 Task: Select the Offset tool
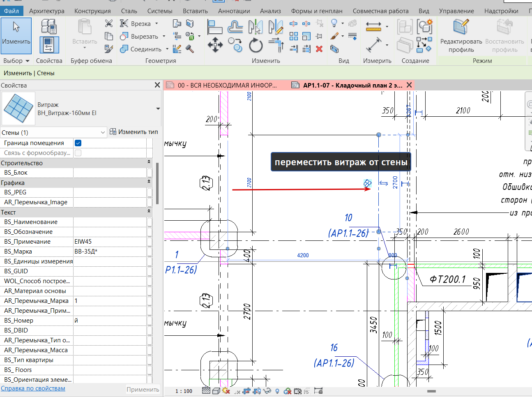[x=235, y=27]
